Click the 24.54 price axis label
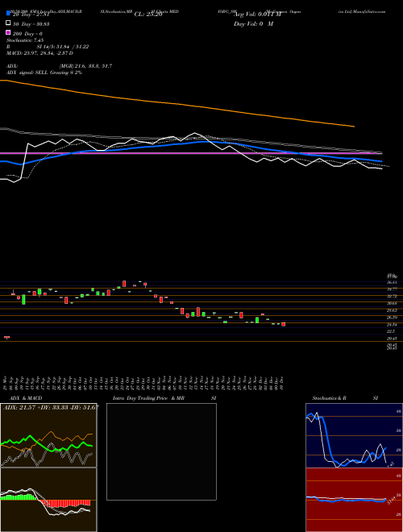 click(x=392, y=325)
